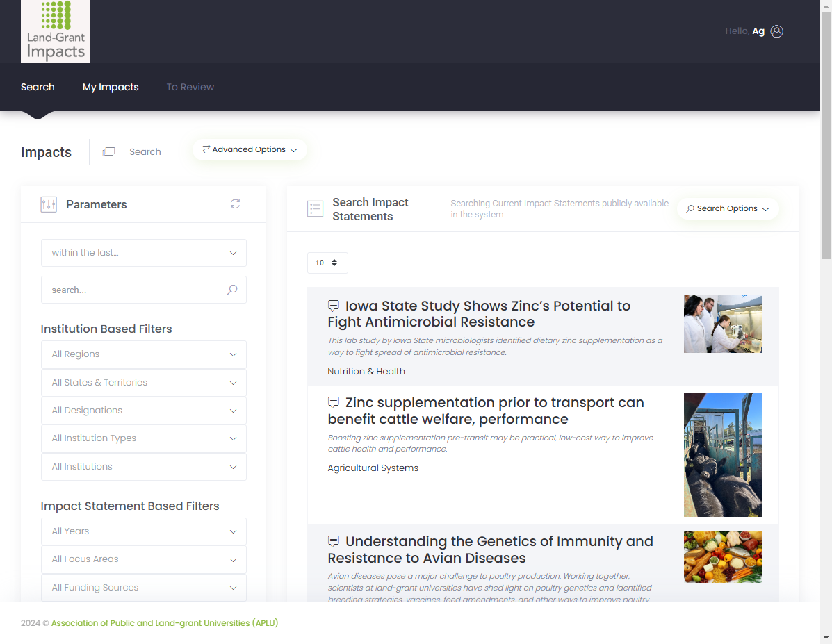
Task: Click the reset parameters refresh icon
Action: tap(235, 204)
